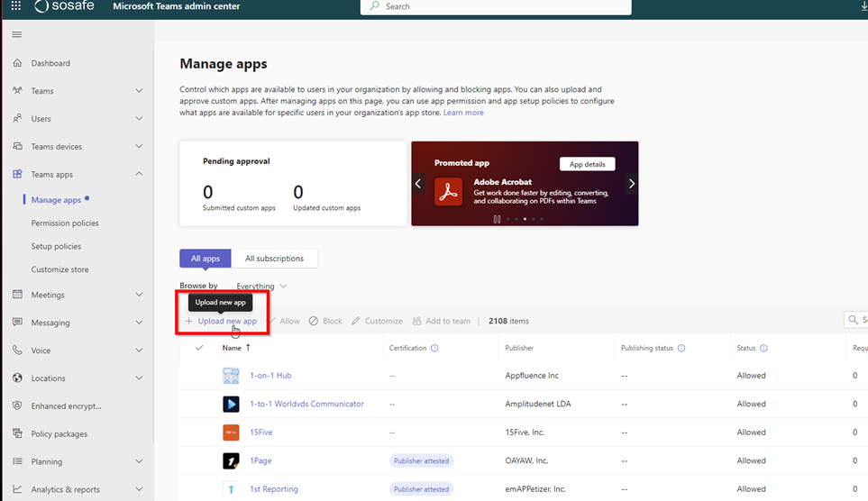Open the app launcher waffle icon
868x501 pixels.
[x=16, y=6]
